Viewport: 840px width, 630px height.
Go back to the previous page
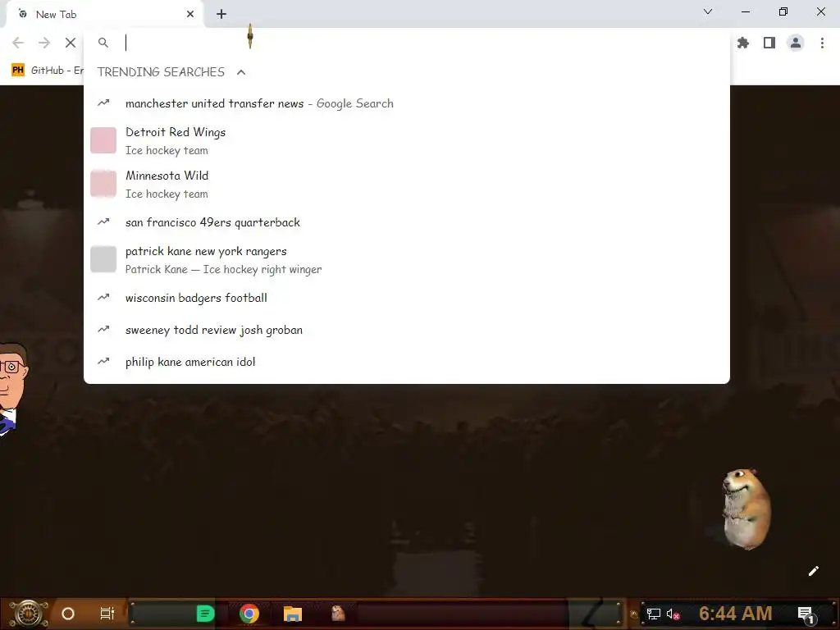tap(18, 43)
